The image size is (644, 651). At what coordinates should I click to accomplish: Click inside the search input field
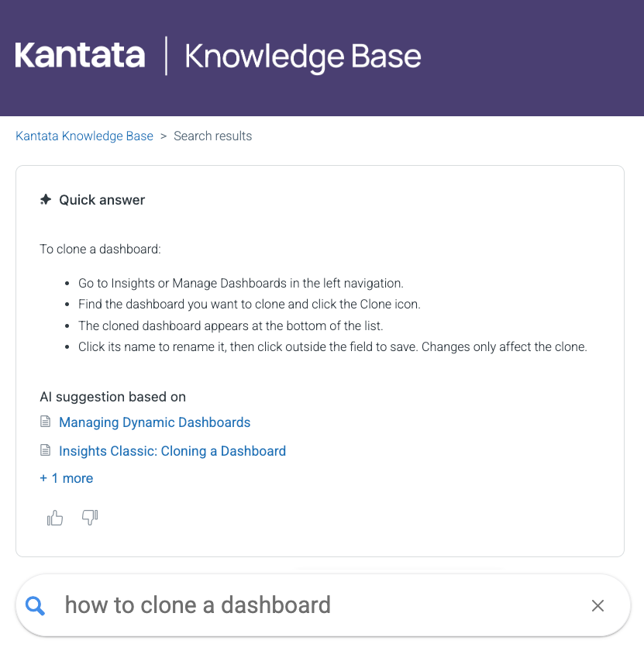[x=310, y=605]
